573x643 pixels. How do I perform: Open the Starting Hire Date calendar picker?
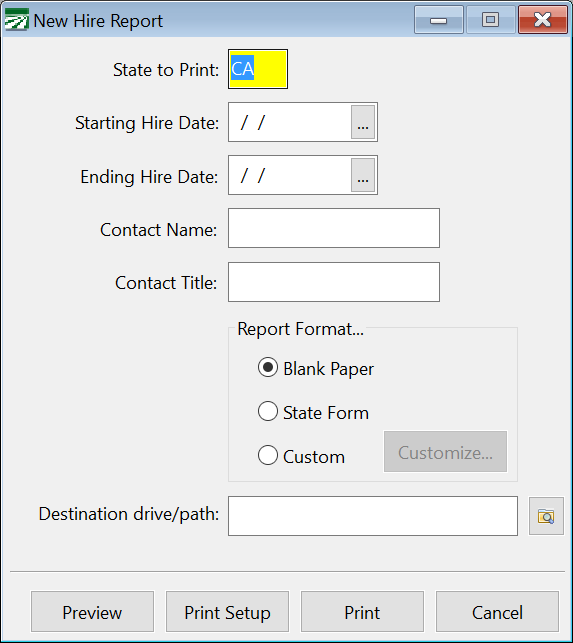click(x=363, y=122)
